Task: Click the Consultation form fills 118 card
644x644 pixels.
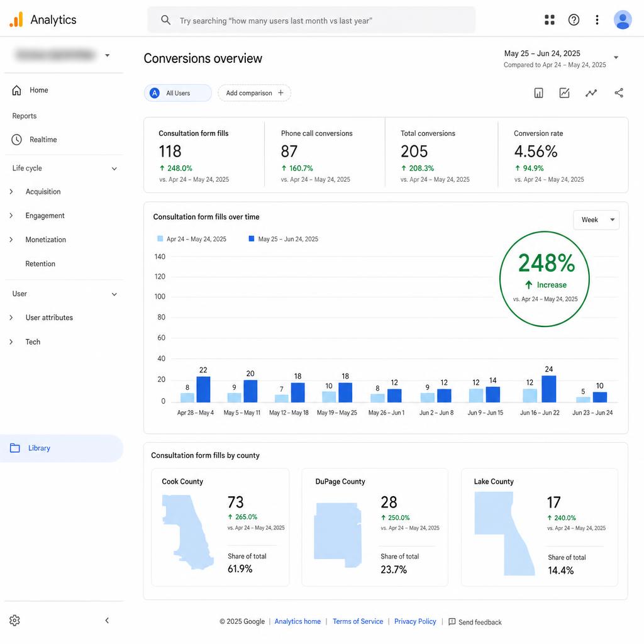Action: pyautogui.click(x=204, y=155)
